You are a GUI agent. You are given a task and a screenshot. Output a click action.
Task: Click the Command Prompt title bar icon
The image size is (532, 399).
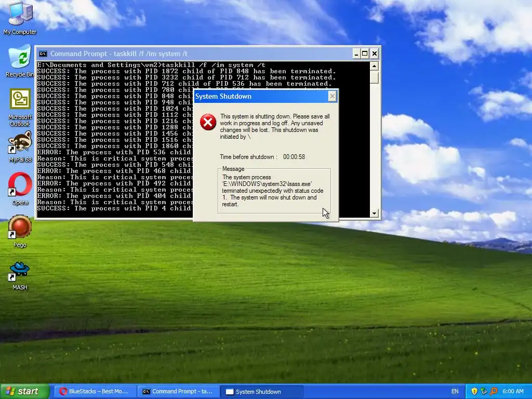pos(43,54)
